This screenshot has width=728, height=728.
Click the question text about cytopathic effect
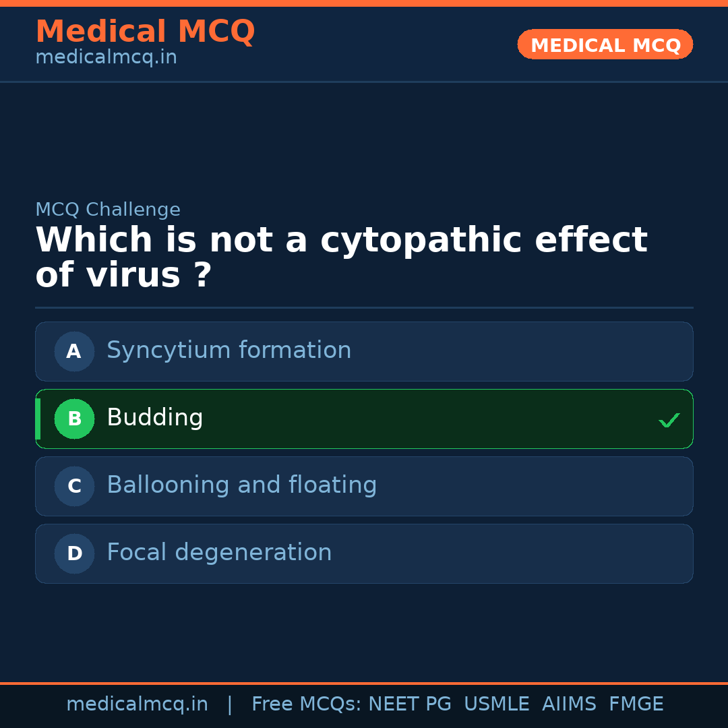tap(340, 257)
